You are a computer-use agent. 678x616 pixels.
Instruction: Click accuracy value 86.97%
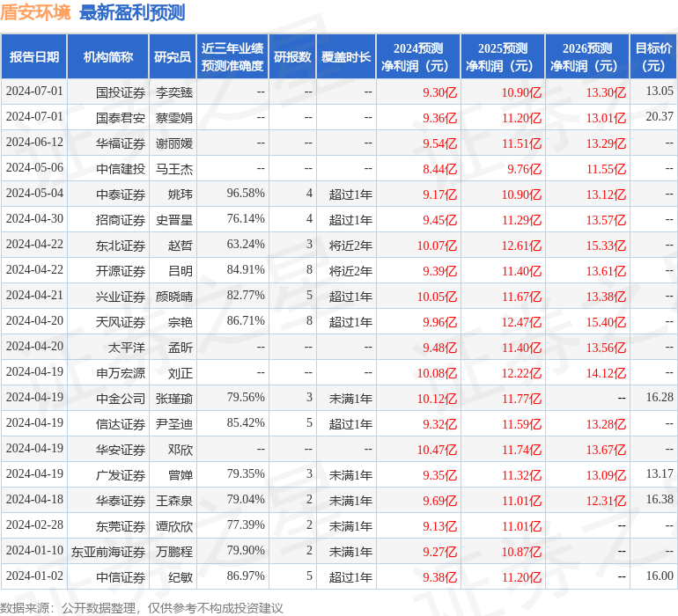[246, 576]
